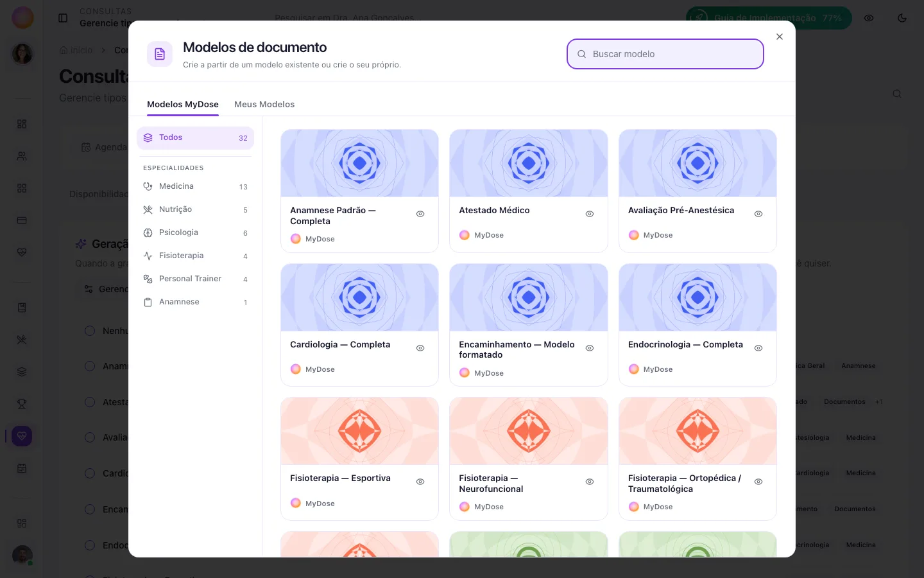Go to Início in the background breadcrumb
The height and width of the screenshot is (578, 924).
click(76, 50)
